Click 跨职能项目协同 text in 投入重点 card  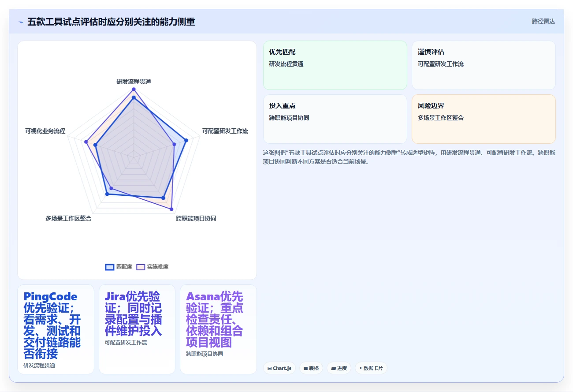click(x=289, y=118)
